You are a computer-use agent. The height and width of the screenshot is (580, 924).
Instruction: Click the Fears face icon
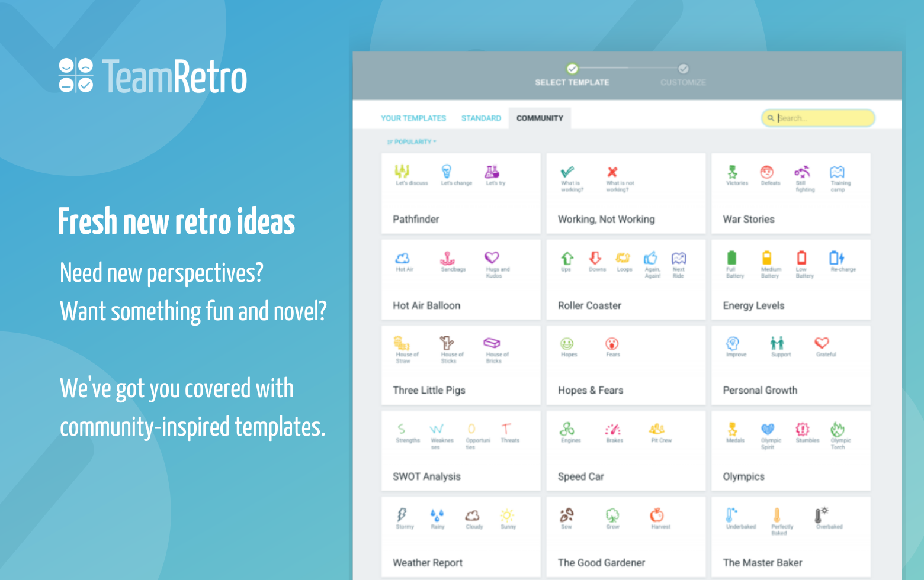coord(612,343)
